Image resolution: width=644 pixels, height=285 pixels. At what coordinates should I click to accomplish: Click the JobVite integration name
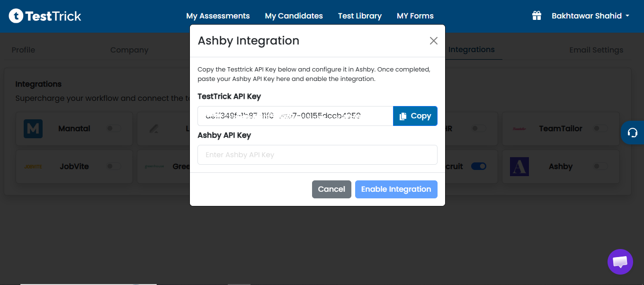74,167
